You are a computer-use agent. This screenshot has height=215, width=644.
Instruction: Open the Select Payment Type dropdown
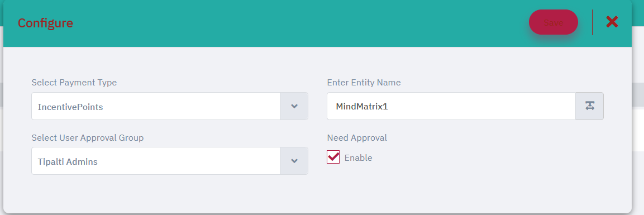click(x=170, y=106)
